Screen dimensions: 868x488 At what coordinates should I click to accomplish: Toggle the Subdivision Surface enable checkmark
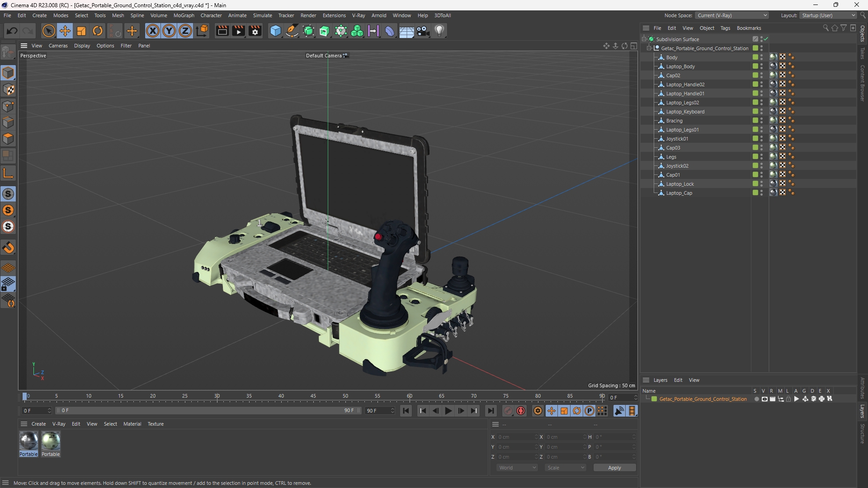tap(766, 39)
